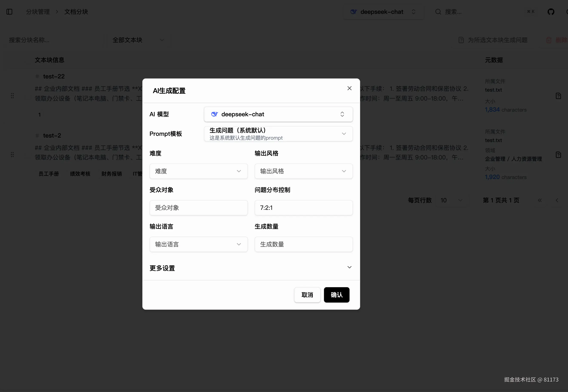Click the red trash delete icon

pyautogui.click(x=549, y=40)
